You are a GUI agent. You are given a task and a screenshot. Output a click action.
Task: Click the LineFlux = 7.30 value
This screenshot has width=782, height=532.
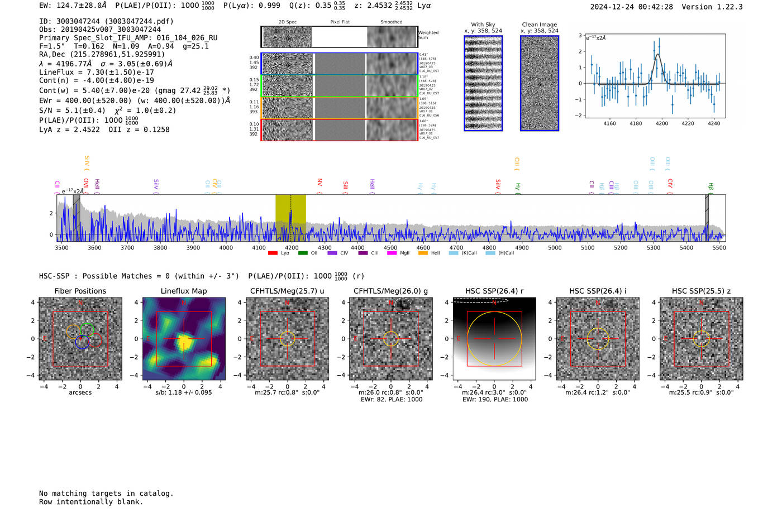pyautogui.click(x=96, y=73)
